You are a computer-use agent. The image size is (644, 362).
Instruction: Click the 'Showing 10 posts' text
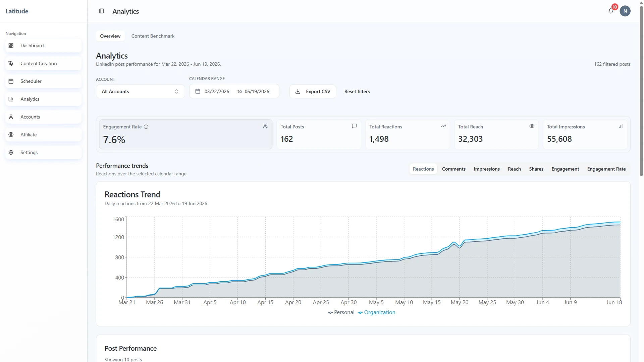click(123, 359)
